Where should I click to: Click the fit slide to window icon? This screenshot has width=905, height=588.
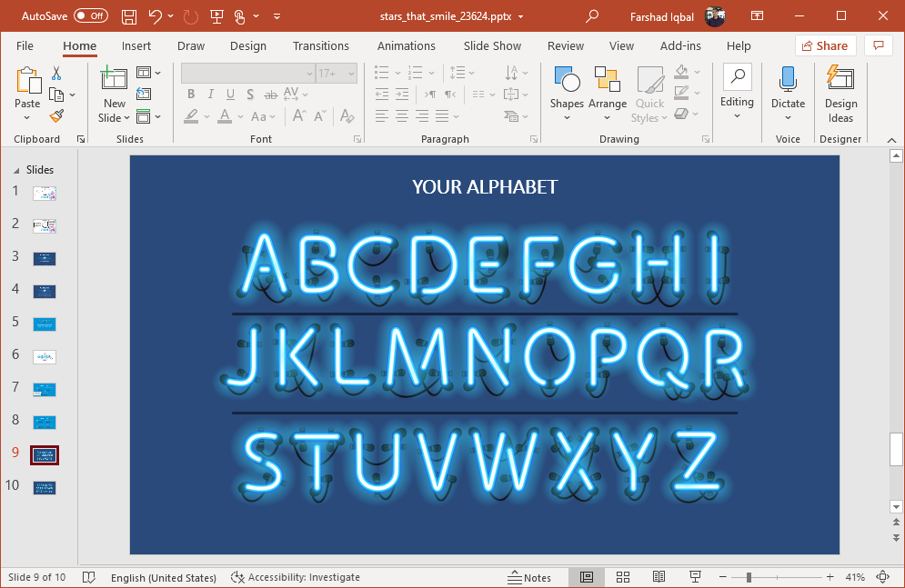click(x=882, y=577)
